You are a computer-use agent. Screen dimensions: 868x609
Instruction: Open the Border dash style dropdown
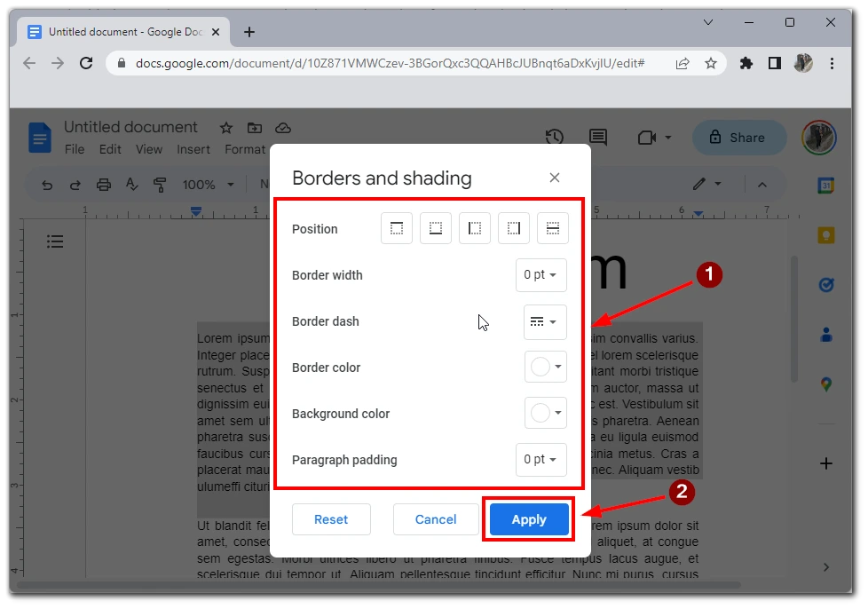point(544,321)
